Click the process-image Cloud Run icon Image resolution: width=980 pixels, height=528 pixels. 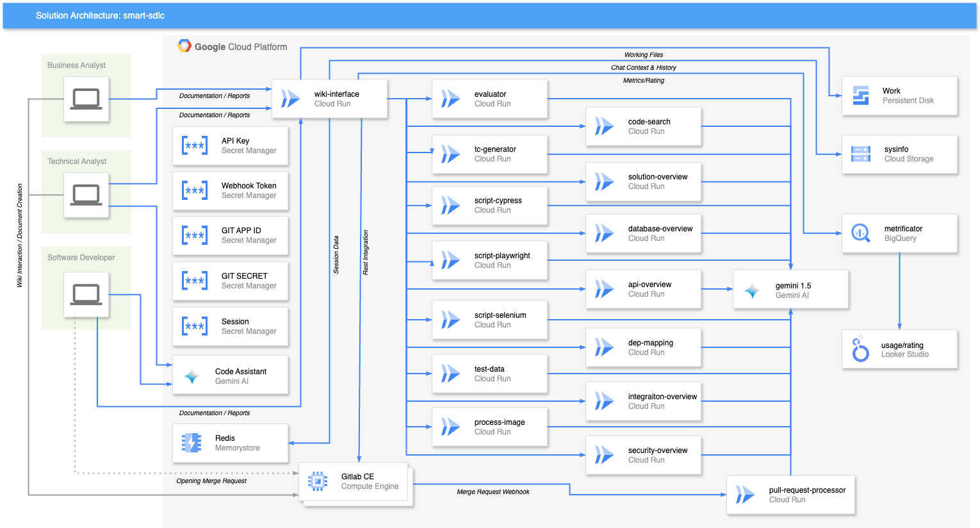tap(451, 427)
